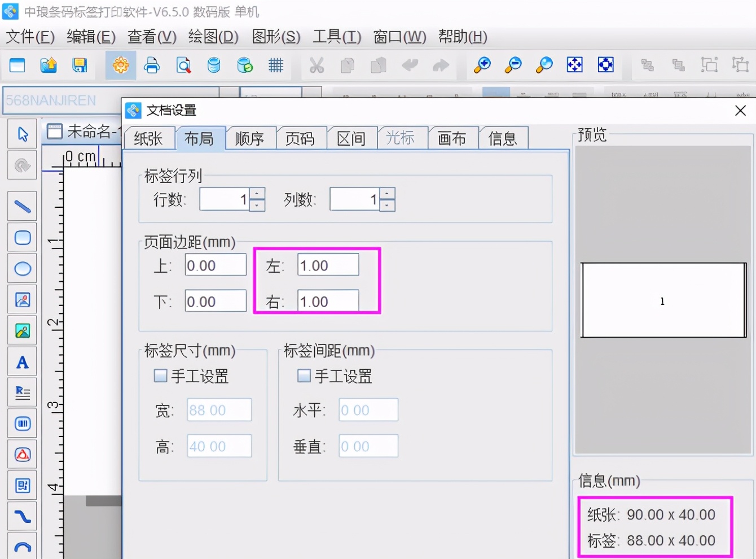The width and height of the screenshot is (756, 559).
Task: Click the 左 margin input field
Action: click(x=327, y=265)
